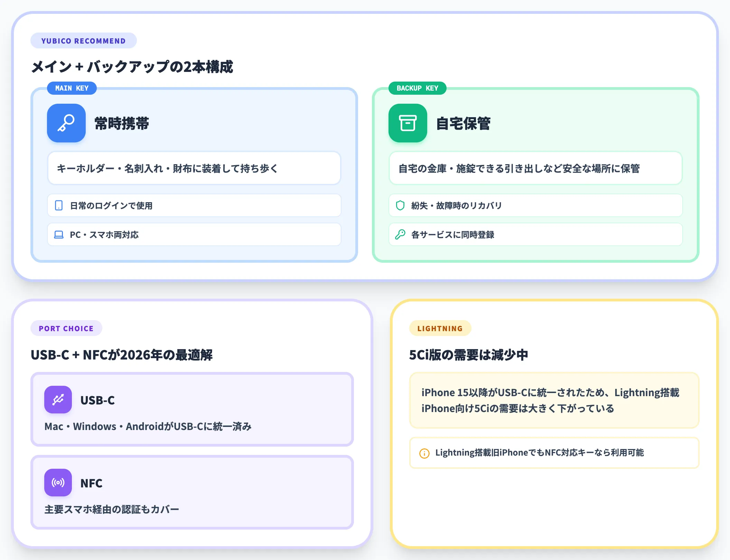Click the 常時携帯 heading
This screenshot has width=730, height=560.
pos(122,123)
